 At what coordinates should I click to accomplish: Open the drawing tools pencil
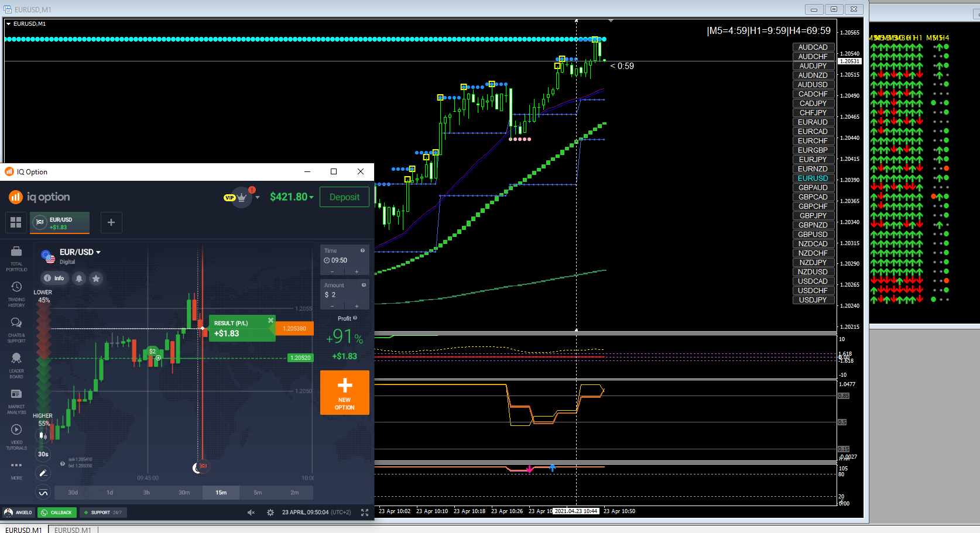43,473
